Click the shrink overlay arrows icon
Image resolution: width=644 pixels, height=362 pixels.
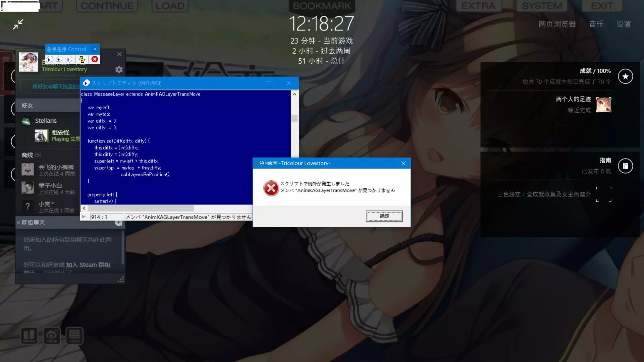(x=18, y=24)
